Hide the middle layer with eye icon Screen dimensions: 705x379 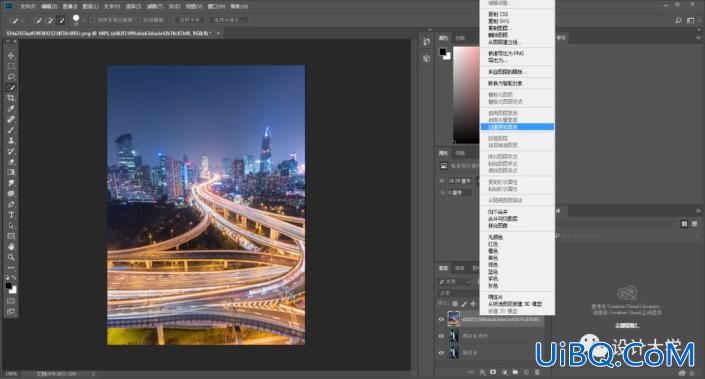(x=441, y=336)
